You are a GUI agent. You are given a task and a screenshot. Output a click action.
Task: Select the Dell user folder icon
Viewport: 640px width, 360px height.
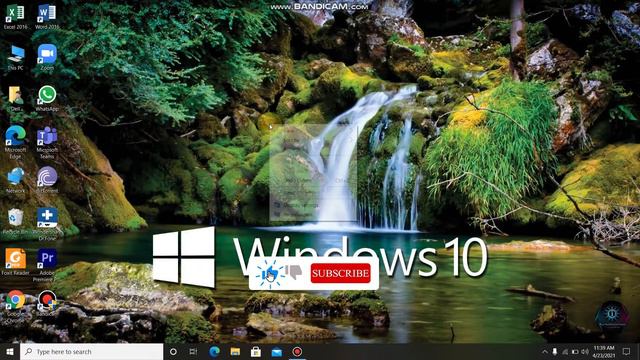pos(16,98)
